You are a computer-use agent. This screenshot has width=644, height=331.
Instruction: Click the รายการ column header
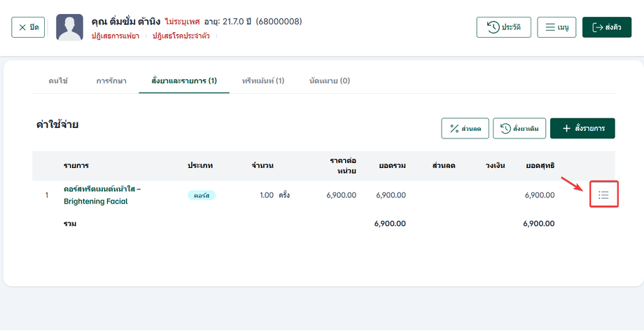coord(76,166)
